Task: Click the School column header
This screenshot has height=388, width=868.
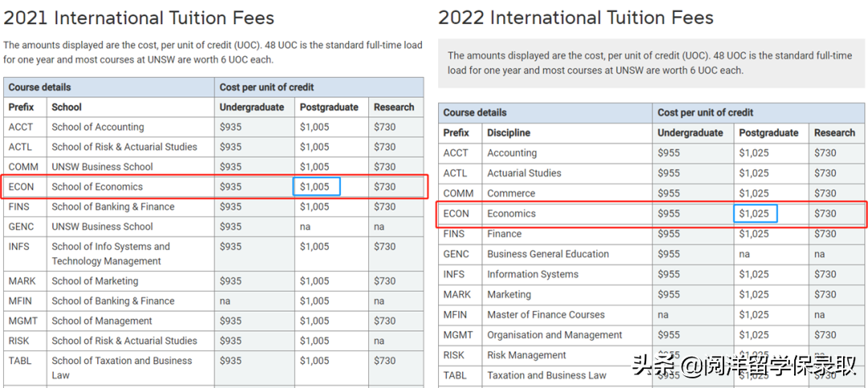Action: coord(67,107)
